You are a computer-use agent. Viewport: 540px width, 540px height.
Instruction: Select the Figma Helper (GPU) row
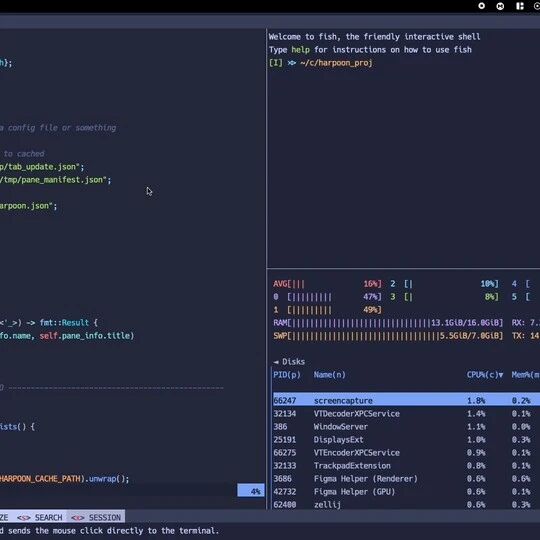406,492
